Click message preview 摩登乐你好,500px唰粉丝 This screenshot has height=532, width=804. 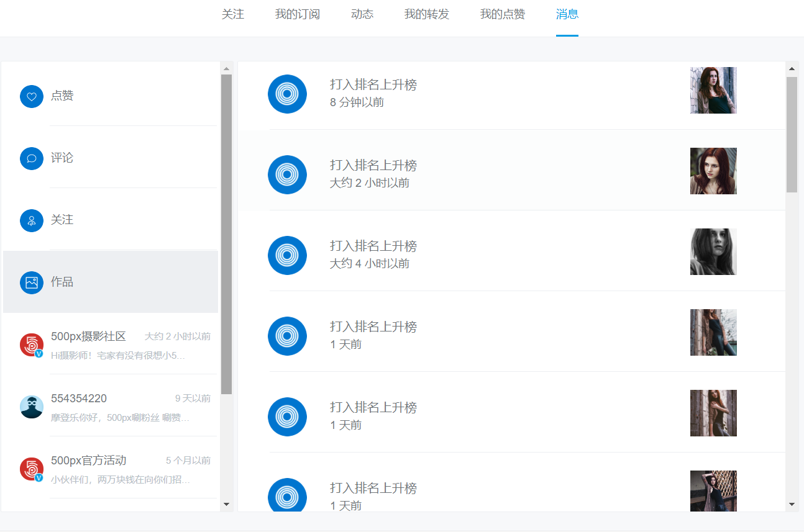point(120,418)
